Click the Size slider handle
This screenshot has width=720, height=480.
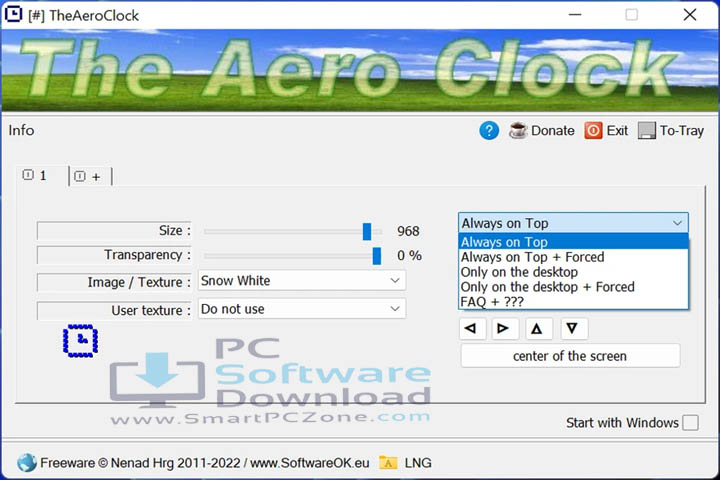click(367, 232)
